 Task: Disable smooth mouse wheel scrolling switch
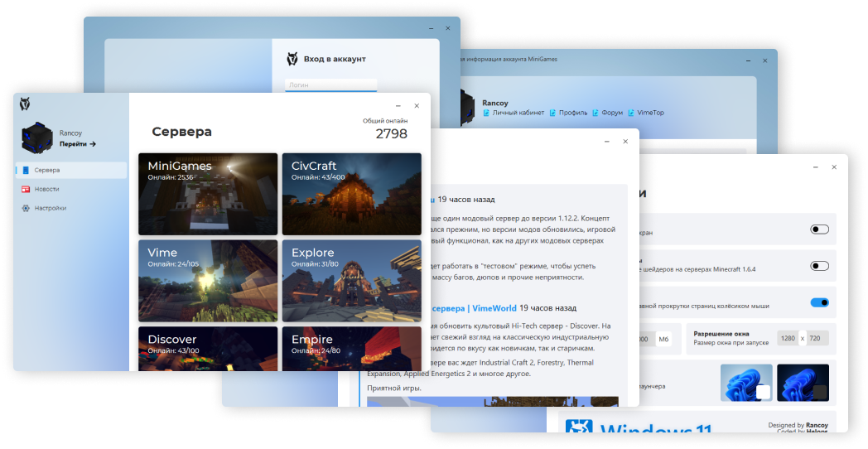[x=819, y=302]
